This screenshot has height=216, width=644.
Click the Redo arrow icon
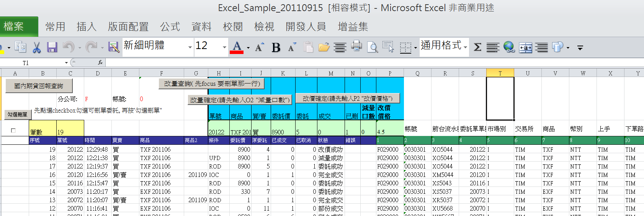pyautogui.click(x=91, y=47)
